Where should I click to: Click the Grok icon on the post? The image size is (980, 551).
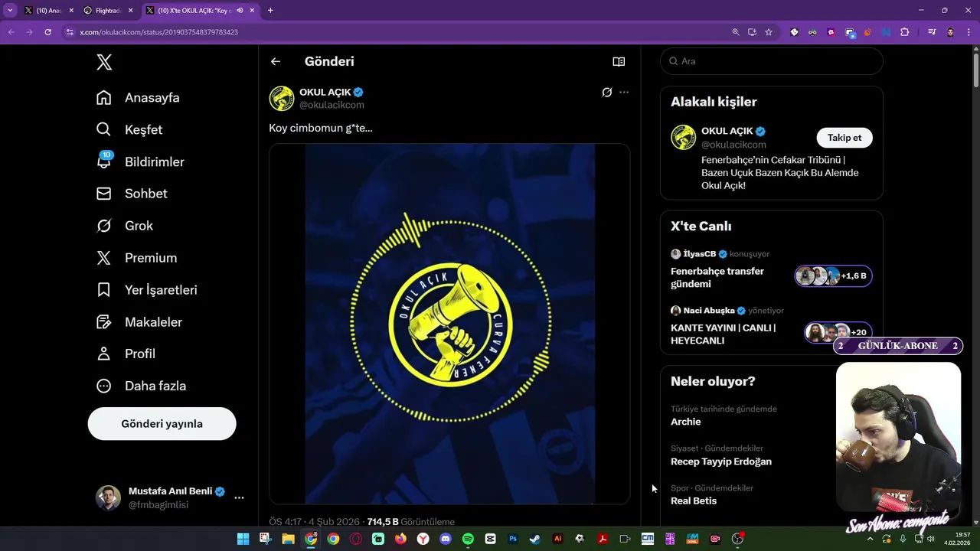pyautogui.click(x=606, y=92)
